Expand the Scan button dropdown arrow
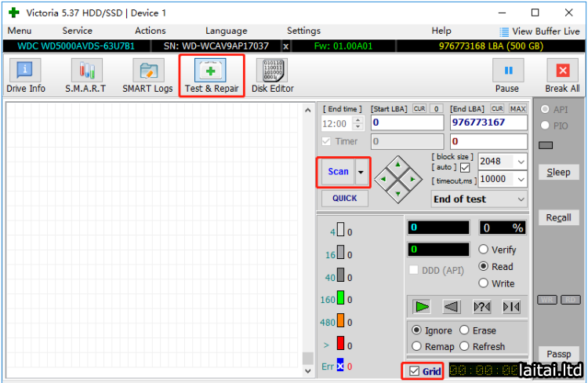Image resolution: width=588 pixels, height=383 pixels. 361,172
